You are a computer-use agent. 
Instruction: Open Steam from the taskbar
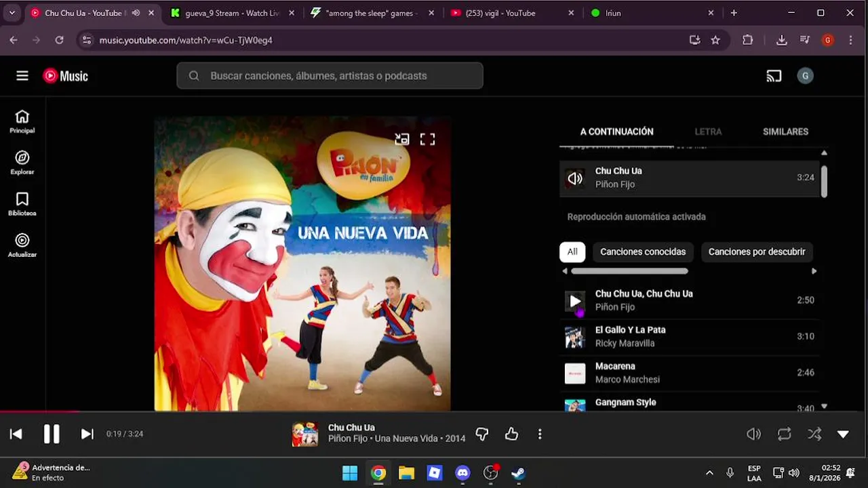point(519,473)
